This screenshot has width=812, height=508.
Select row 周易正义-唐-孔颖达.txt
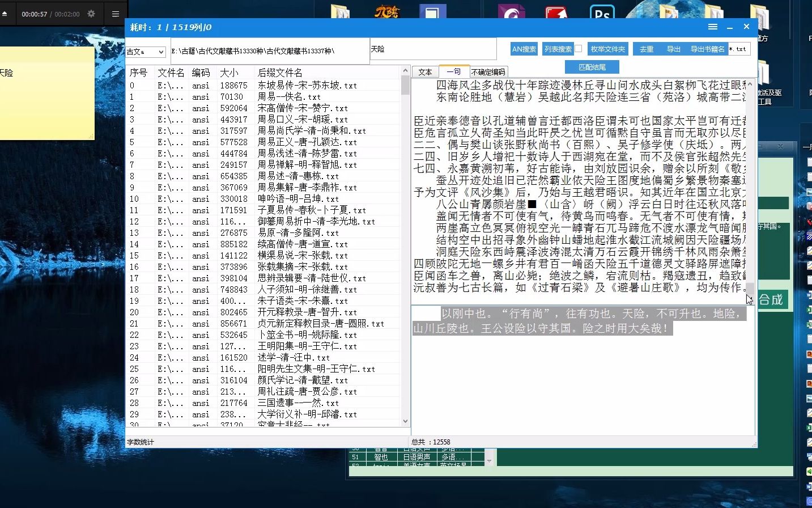pos(263,142)
